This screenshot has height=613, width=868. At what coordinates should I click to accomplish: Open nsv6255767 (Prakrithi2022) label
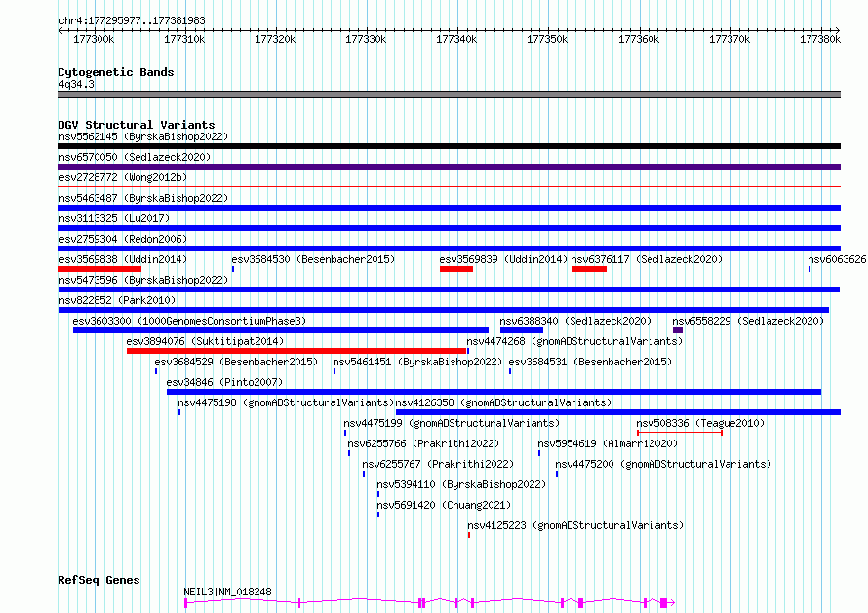click(438, 464)
